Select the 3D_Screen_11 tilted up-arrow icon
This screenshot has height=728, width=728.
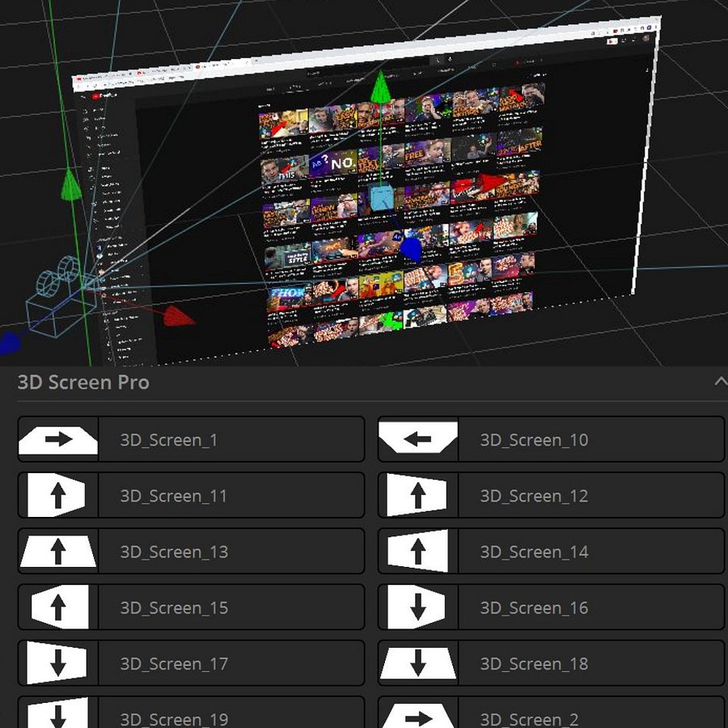pos(58,495)
